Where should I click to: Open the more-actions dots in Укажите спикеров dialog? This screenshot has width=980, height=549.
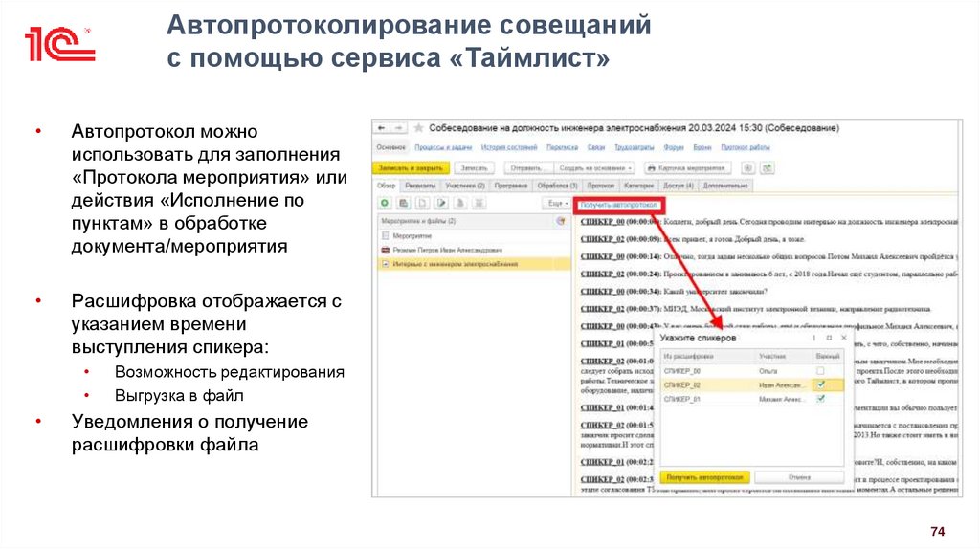coord(813,338)
